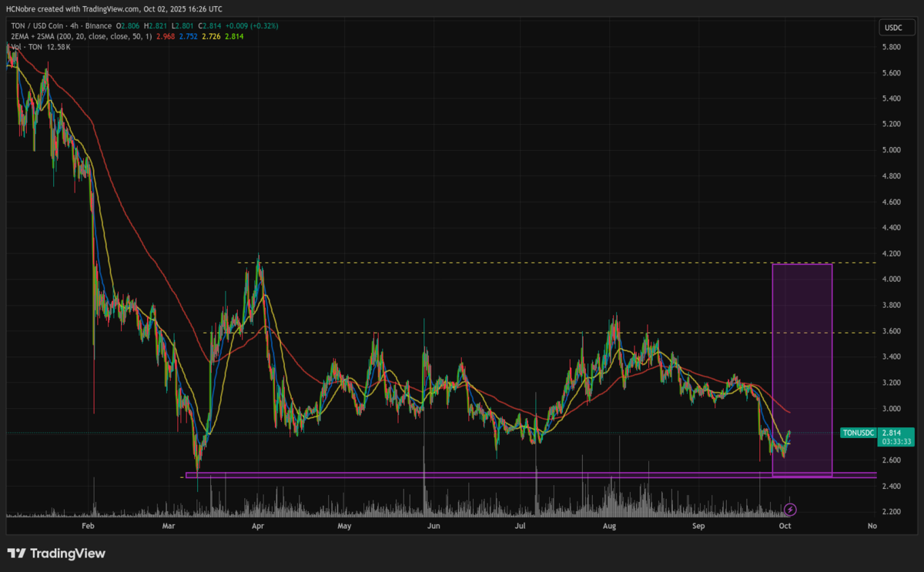Click the TradingView logo at bottom left

pos(56,554)
